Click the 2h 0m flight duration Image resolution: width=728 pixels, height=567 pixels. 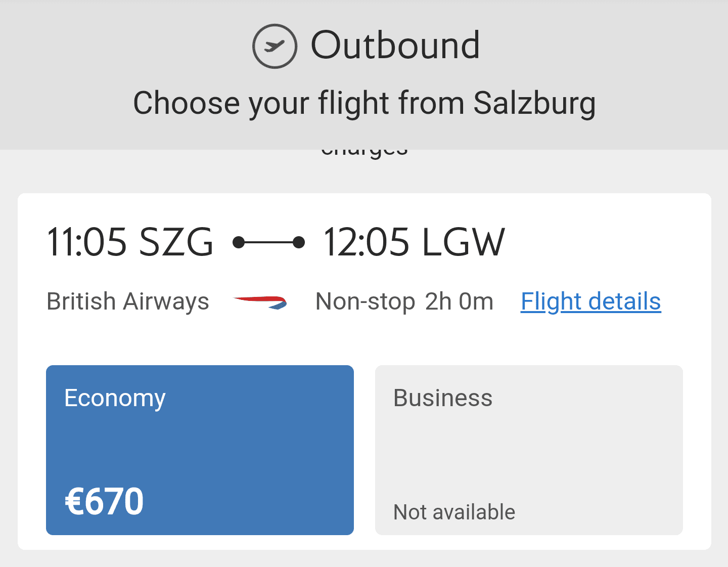pyautogui.click(x=459, y=302)
